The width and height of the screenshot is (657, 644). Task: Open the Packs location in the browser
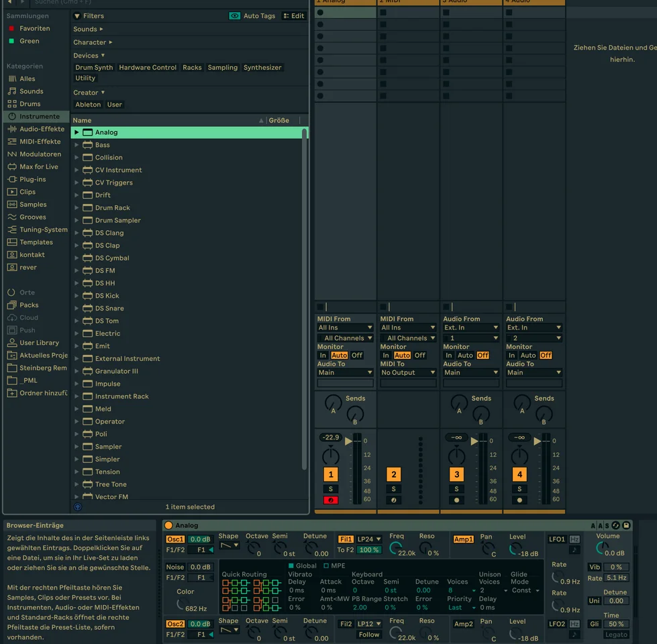[29, 305]
